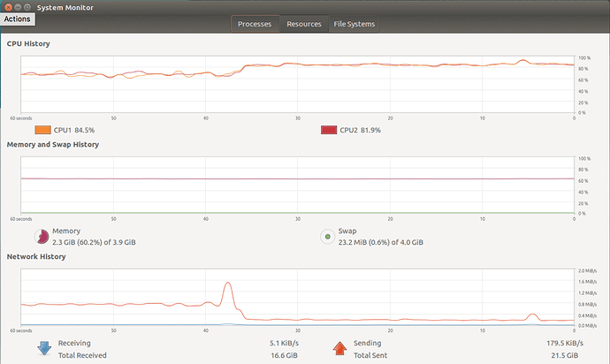Click the CPU1 orange color swatch
The image size is (610, 364).
point(42,130)
